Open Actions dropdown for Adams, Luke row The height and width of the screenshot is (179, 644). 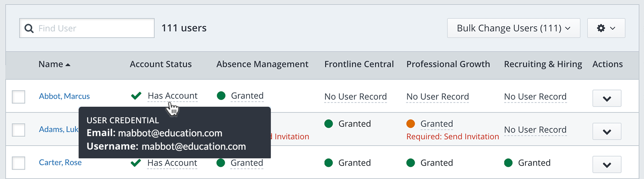[x=607, y=131]
